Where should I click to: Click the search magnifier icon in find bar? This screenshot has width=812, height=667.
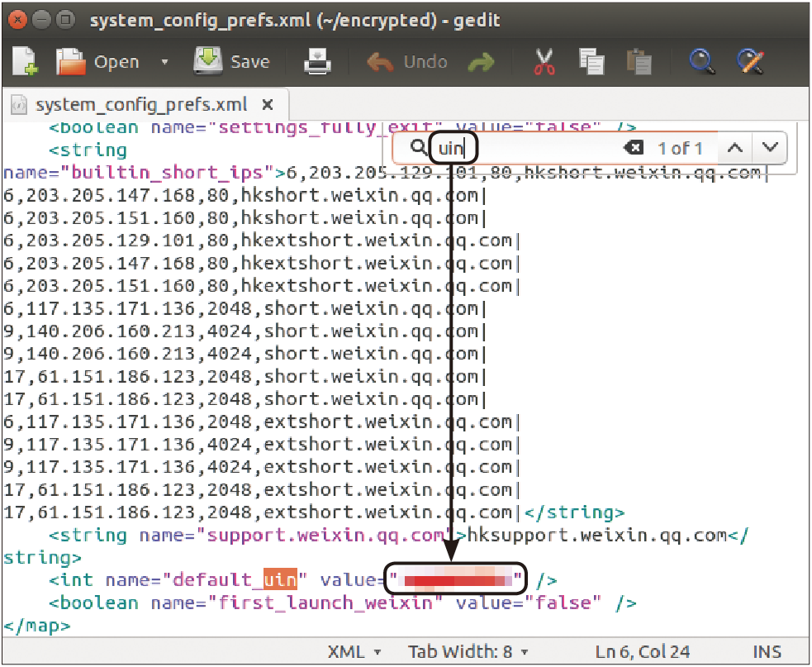[418, 148]
